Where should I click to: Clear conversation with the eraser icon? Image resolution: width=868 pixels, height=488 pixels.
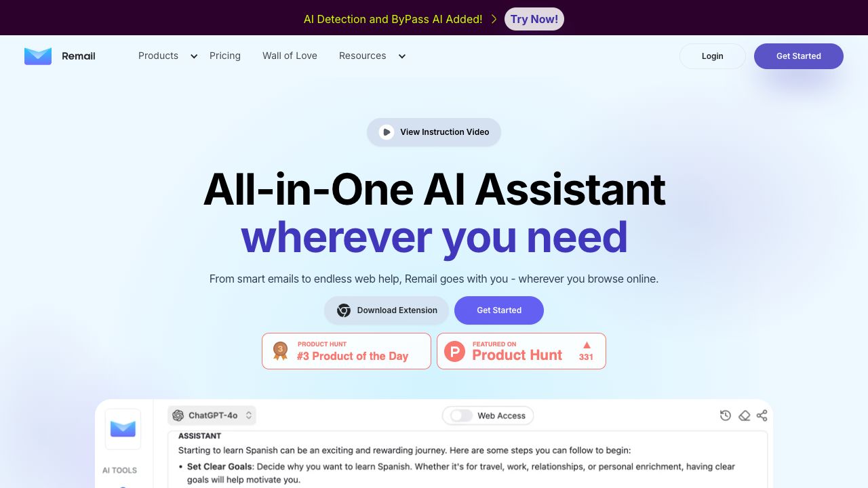744,415
